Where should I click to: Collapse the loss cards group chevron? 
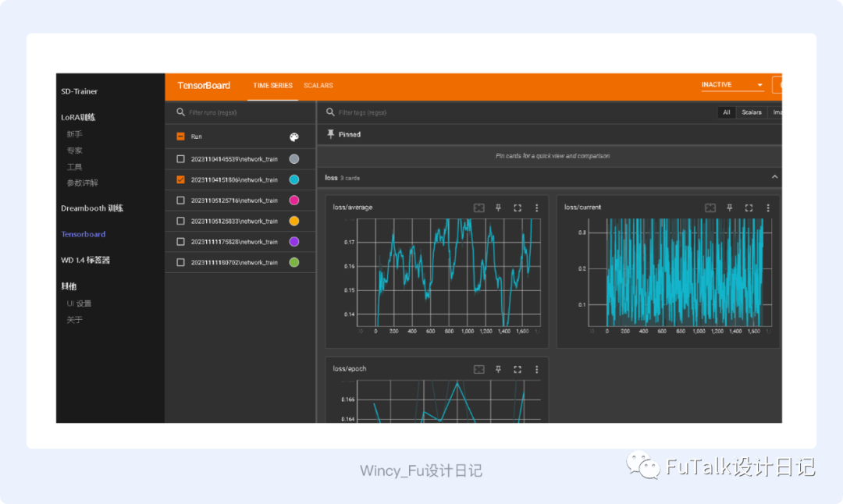click(774, 177)
